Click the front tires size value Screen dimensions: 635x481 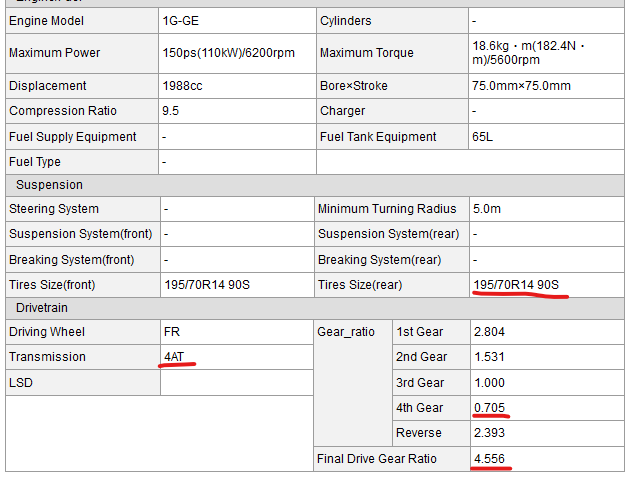pyautogui.click(x=208, y=285)
